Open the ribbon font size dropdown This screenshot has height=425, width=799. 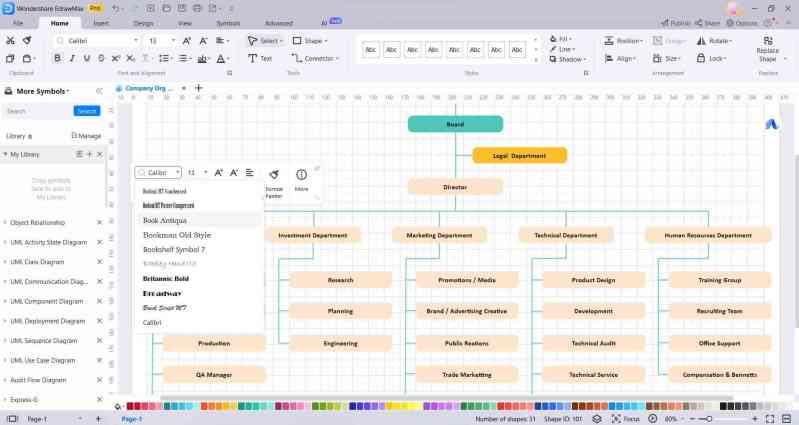pyautogui.click(x=173, y=41)
